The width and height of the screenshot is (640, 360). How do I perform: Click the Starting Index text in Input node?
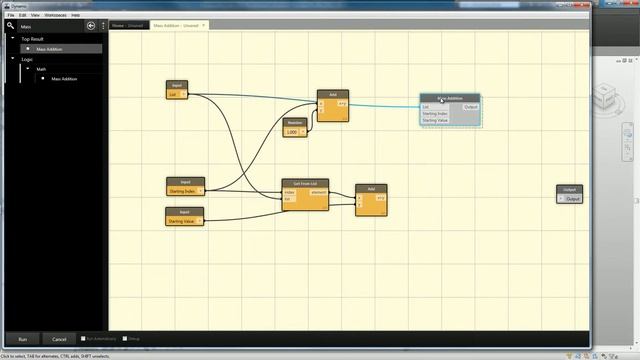[x=182, y=191]
